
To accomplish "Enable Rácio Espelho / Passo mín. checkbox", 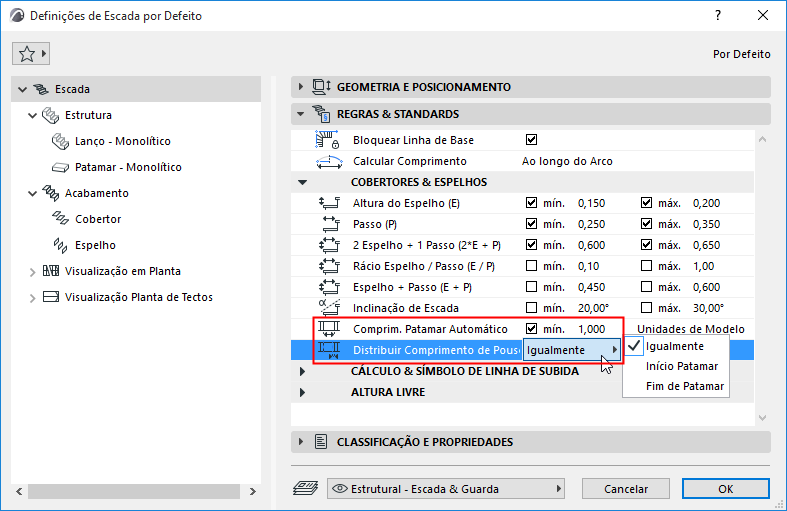I will point(532,266).
